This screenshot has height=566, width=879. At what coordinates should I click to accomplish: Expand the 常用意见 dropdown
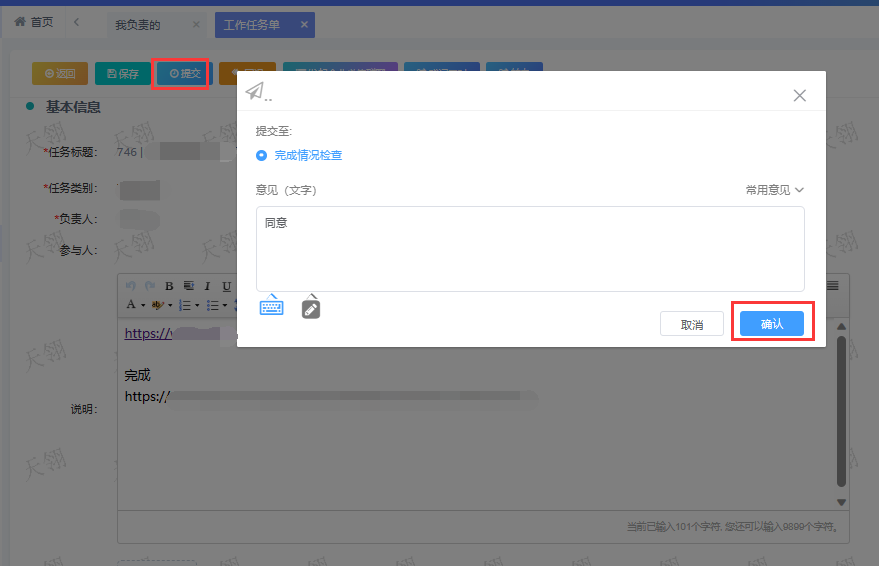(x=774, y=189)
